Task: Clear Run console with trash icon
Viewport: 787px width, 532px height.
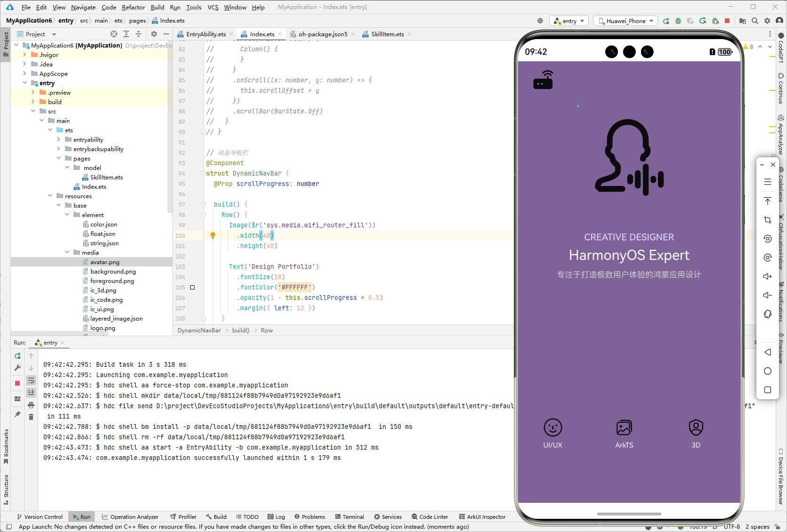Action: pyautogui.click(x=31, y=417)
